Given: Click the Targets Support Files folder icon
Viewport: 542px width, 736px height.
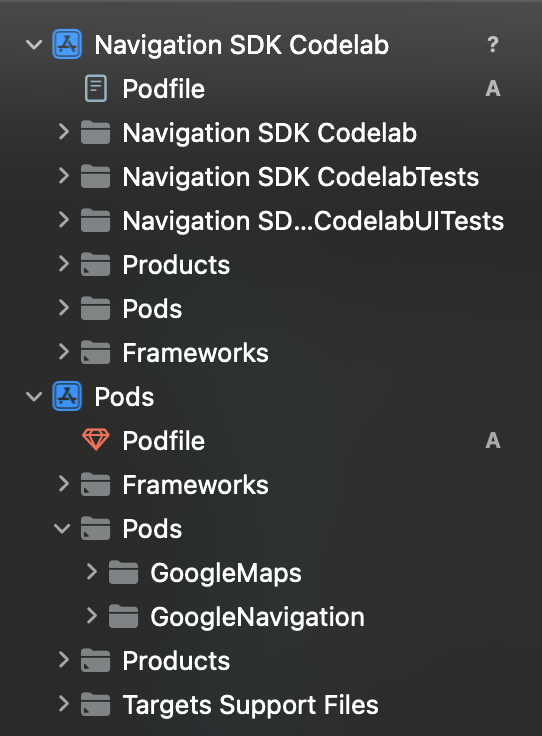Looking at the screenshot, I should [95, 705].
